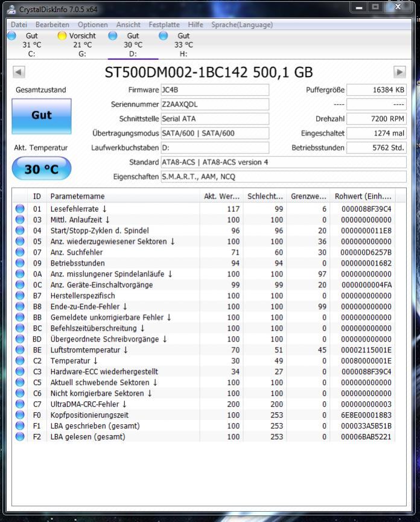Click status orb of LBA geschrieben row
Screen dimensions: 420x522
pos(20,425)
